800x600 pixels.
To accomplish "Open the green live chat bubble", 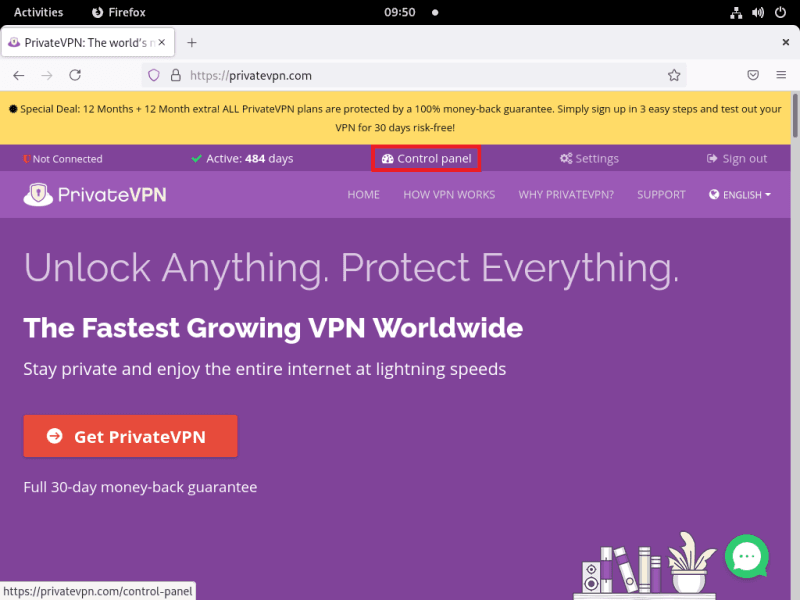I will point(747,556).
